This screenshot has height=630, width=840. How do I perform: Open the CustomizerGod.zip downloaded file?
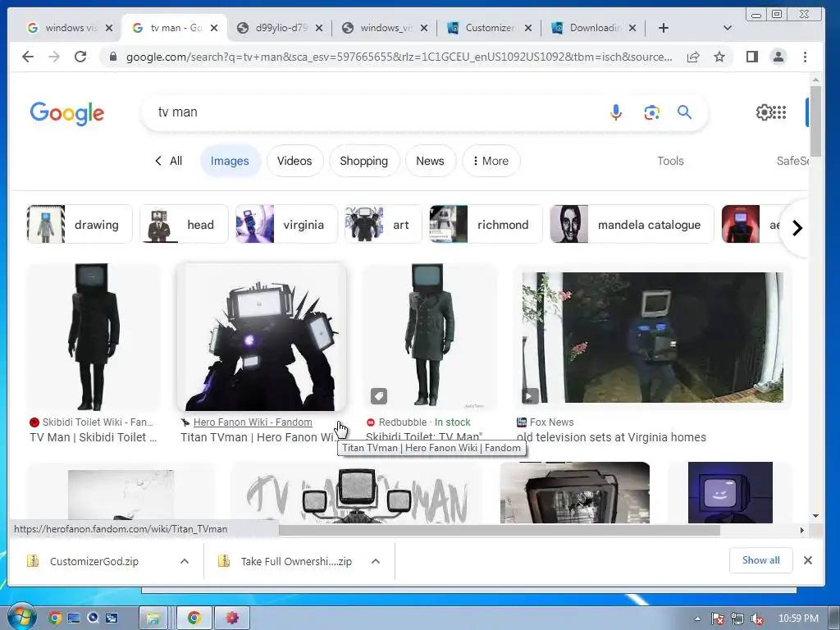94,561
